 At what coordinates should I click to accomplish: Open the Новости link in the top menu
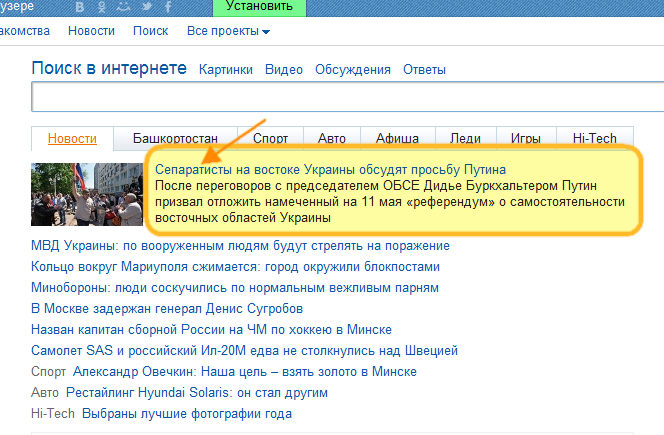pos(91,31)
